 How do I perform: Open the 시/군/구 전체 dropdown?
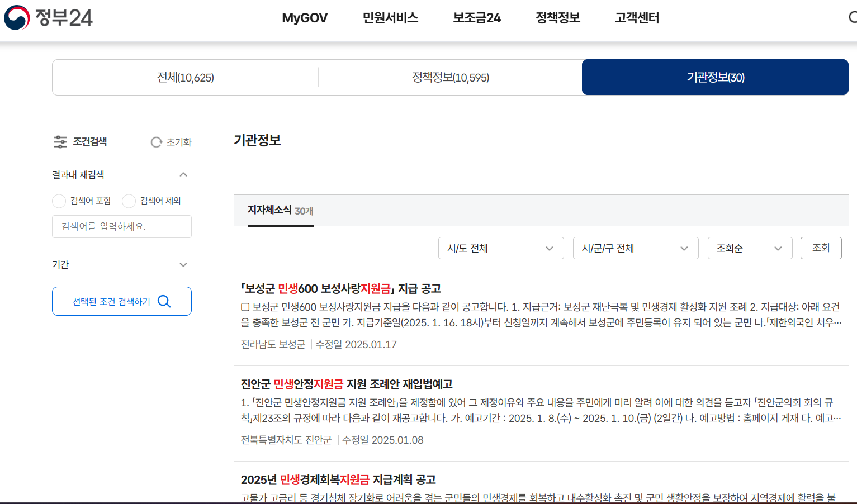click(x=636, y=248)
